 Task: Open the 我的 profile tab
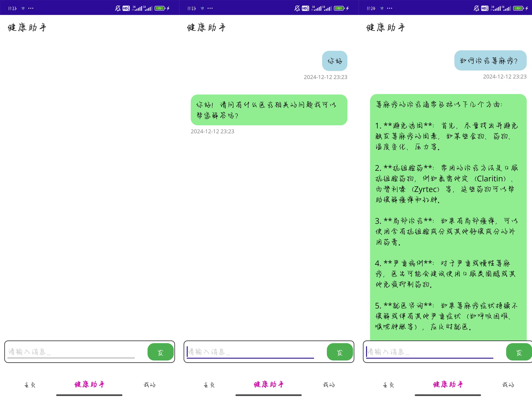click(x=149, y=384)
